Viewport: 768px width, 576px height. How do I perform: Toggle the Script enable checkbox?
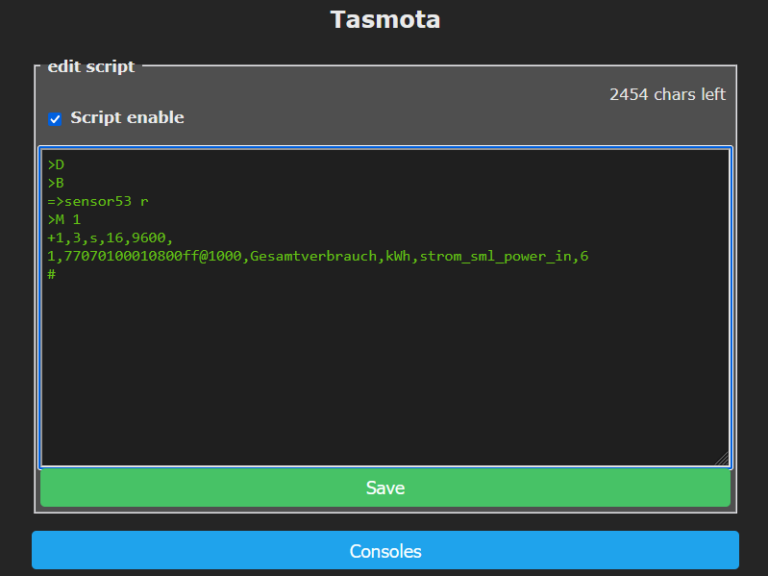55,119
